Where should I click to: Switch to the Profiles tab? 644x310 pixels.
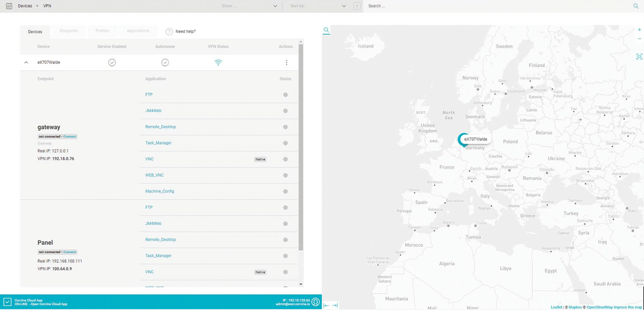click(x=102, y=31)
